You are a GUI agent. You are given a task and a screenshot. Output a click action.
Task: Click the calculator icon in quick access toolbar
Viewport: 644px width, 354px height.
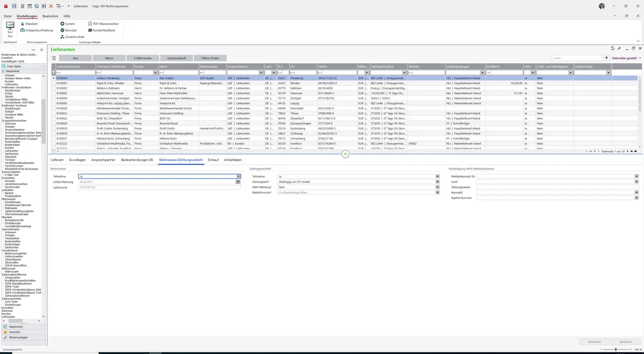pyautogui.click(x=21, y=5)
